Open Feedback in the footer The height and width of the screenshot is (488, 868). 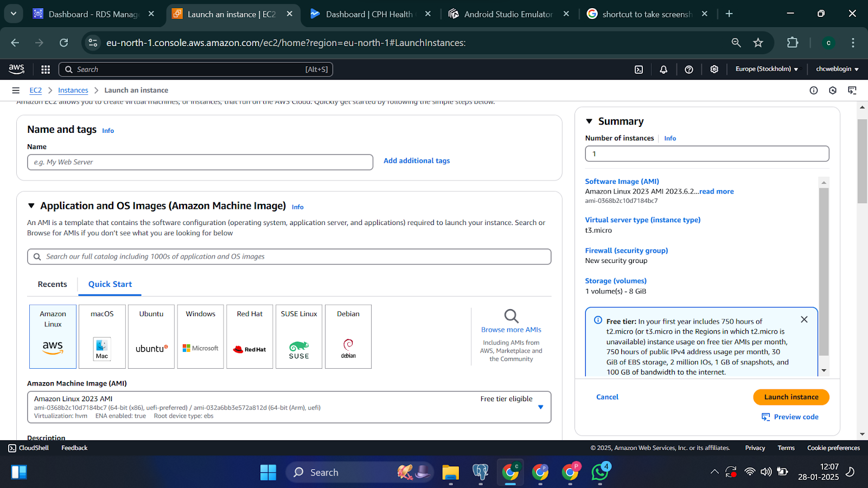point(74,448)
